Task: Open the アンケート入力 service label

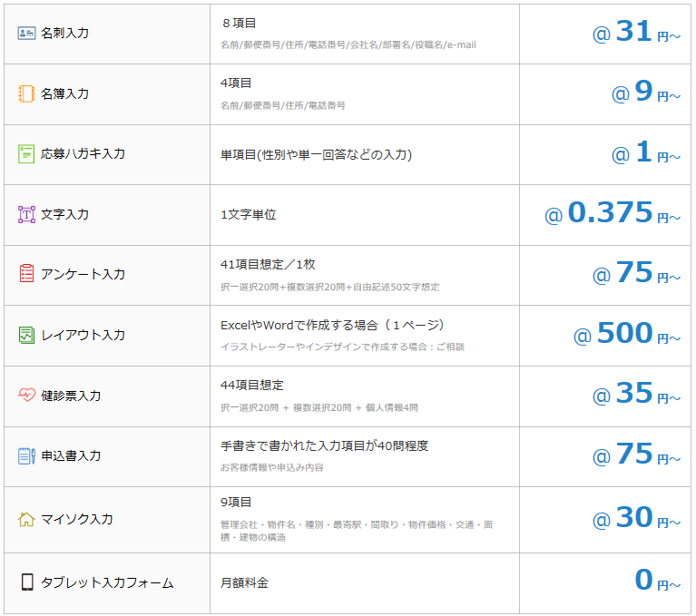Action: coord(83,274)
